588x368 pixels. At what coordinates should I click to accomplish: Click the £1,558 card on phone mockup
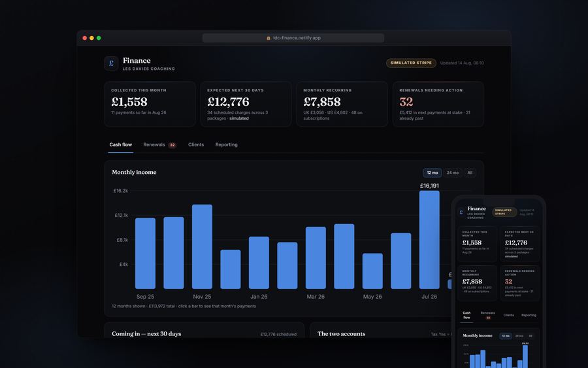tap(477, 244)
